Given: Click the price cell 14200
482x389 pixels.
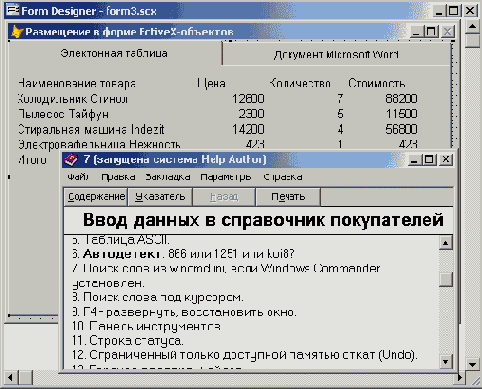Looking at the screenshot, I should coord(248,129).
